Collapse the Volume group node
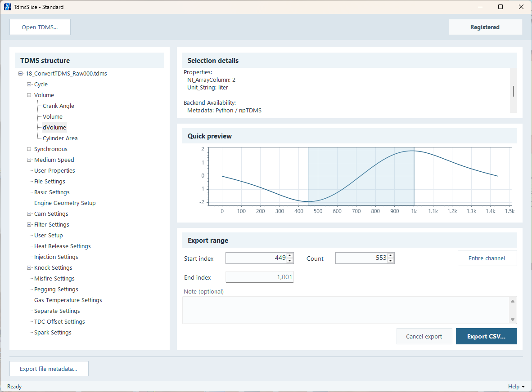Screen dimensions: 532x392 (x=29, y=95)
